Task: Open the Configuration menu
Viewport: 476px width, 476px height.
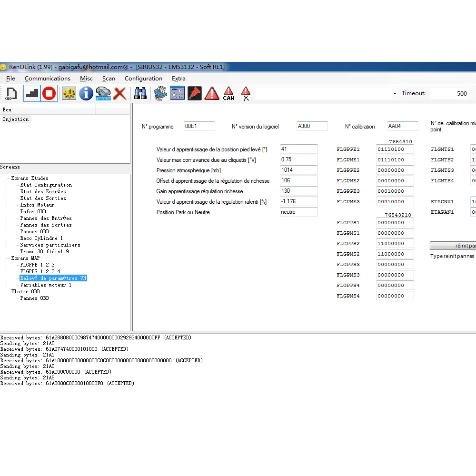Action: pyautogui.click(x=143, y=79)
